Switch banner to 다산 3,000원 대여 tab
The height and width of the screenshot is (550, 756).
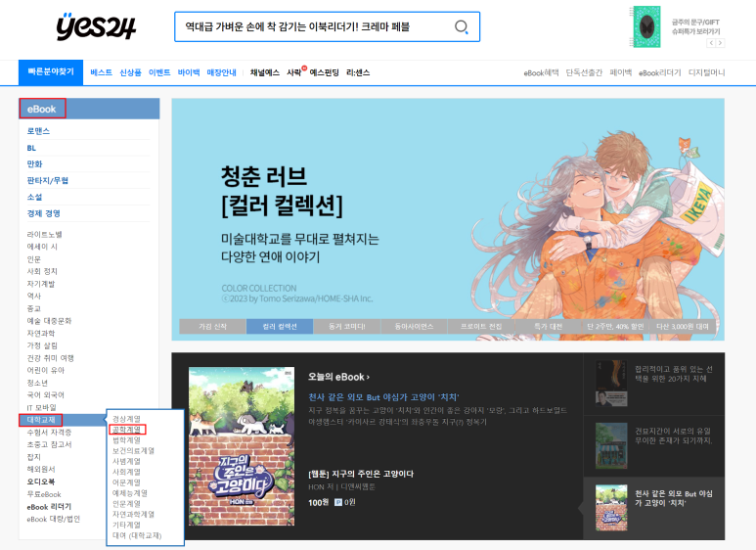(x=683, y=326)
